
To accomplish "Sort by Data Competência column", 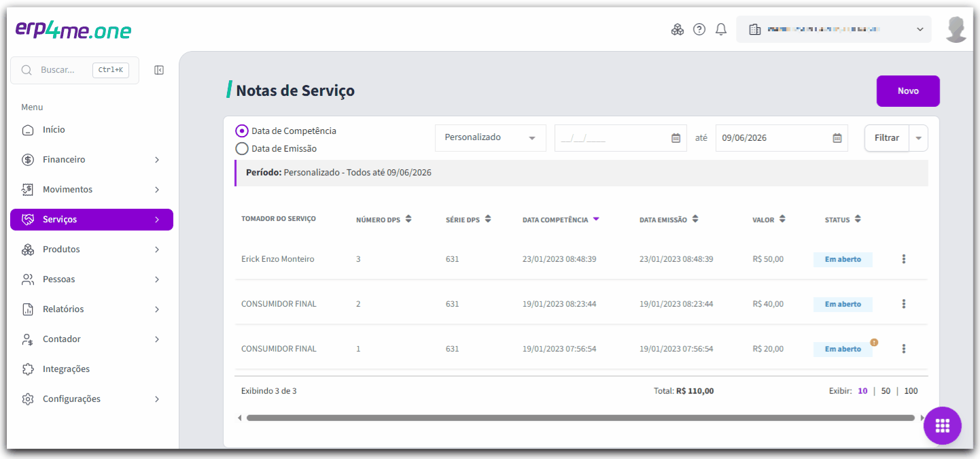I will coord(561,220).
